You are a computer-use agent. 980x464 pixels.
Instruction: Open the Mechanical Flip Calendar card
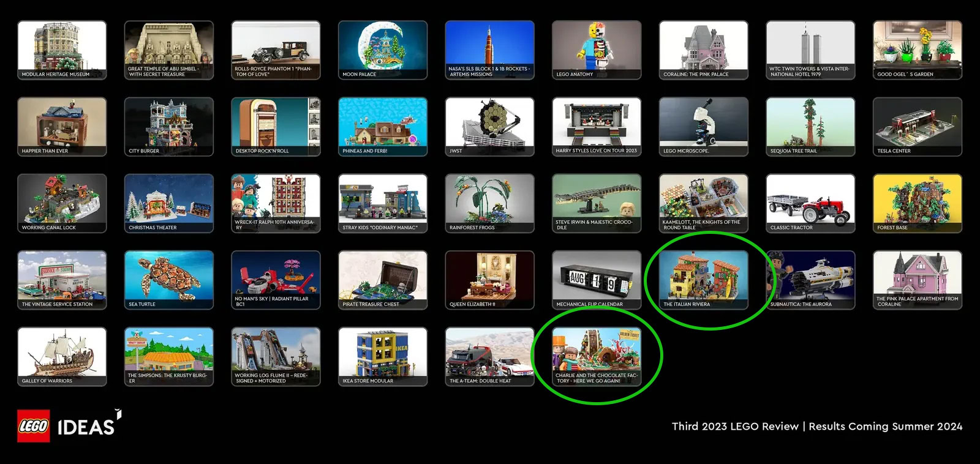pyautogui.click(x=597, y=279)
